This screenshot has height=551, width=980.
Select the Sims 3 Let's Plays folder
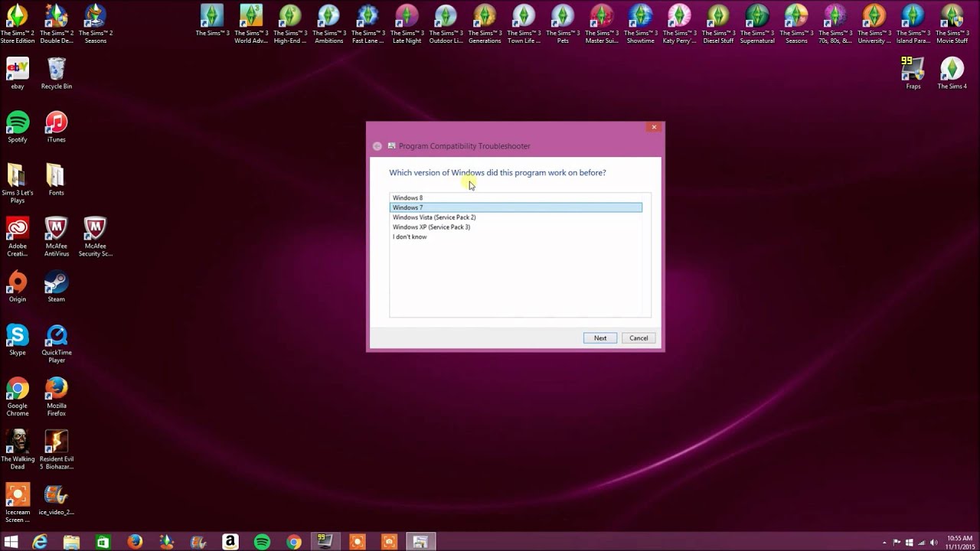(x=18, y=183)
